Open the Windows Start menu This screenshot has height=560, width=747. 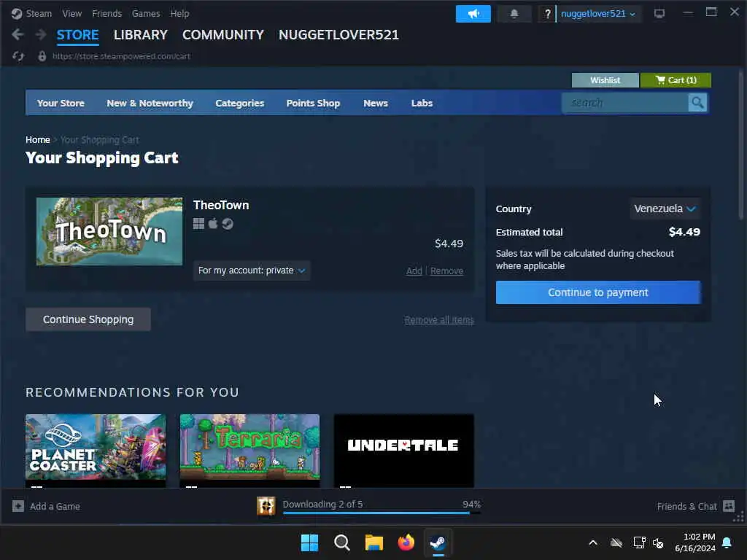tap(309, 542)
